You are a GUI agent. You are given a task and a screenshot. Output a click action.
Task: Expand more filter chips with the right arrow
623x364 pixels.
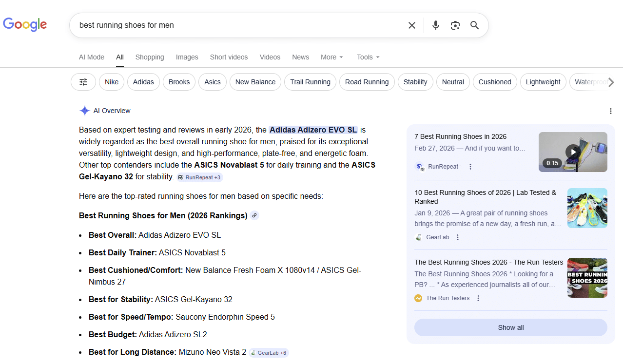(612, 82)
